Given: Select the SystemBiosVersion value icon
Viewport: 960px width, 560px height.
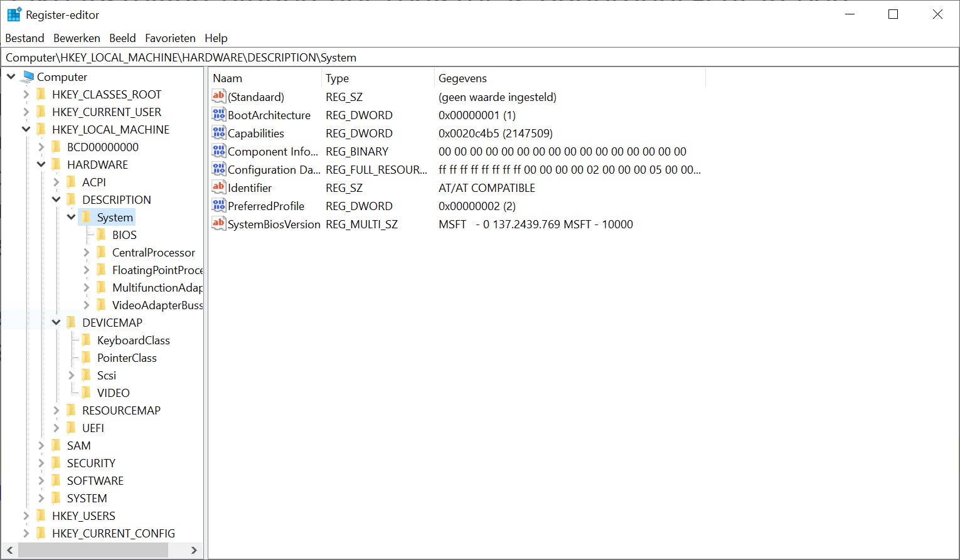Looking at the screenshot, I should click(218, 224).
